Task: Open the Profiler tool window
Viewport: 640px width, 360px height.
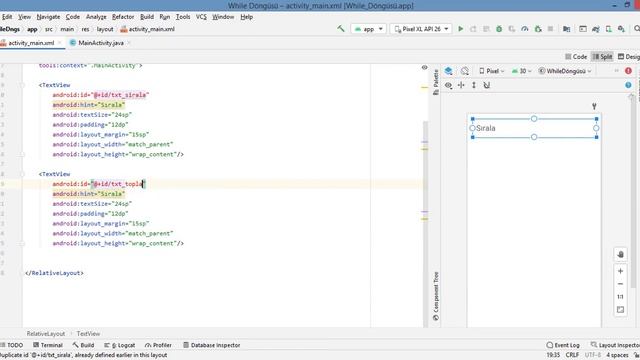Action: (x=158, y=345)
